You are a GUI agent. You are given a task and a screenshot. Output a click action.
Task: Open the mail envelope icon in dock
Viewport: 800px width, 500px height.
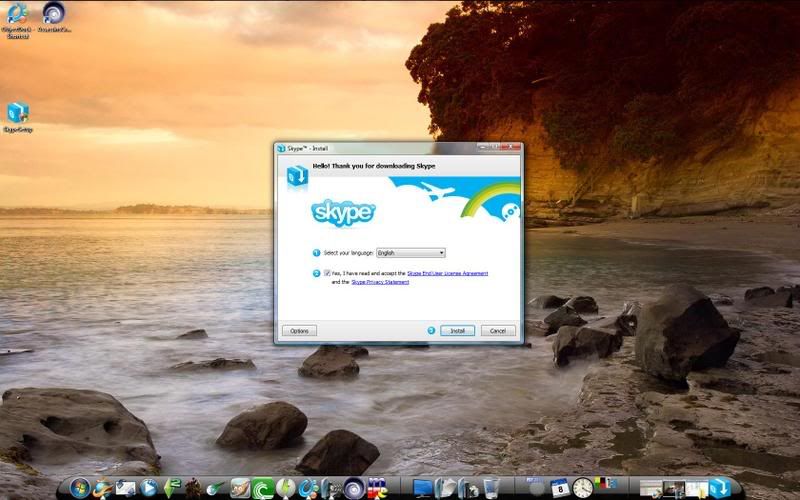tap(126, 488)
